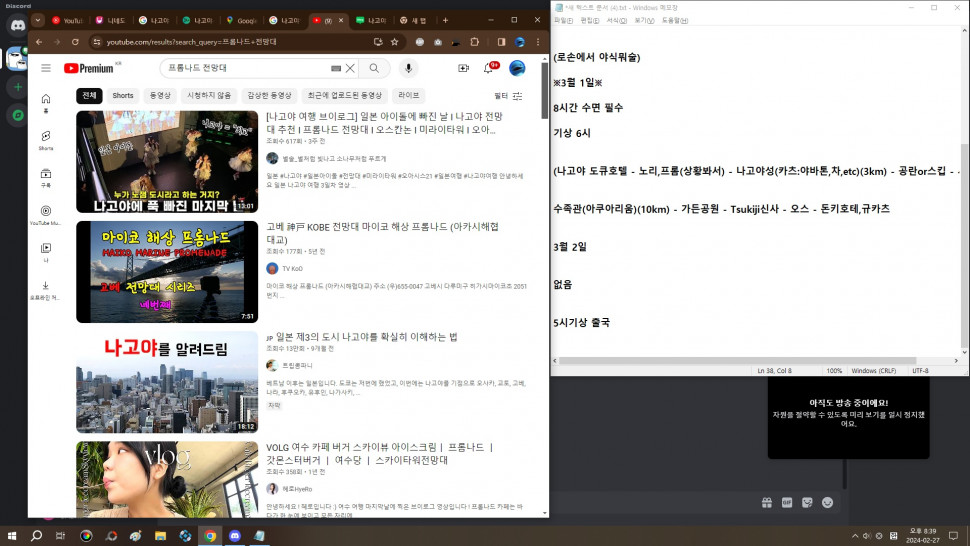Select the '시청하지 않음' filter chip
970x546 pixels.
click(x=209, y=95)
